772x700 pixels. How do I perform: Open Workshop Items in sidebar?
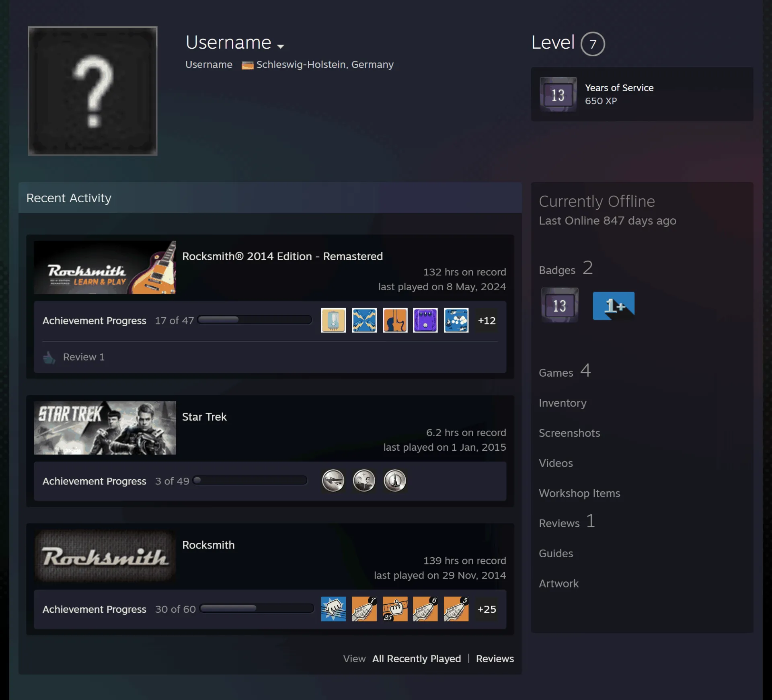(x=579, y=493)
